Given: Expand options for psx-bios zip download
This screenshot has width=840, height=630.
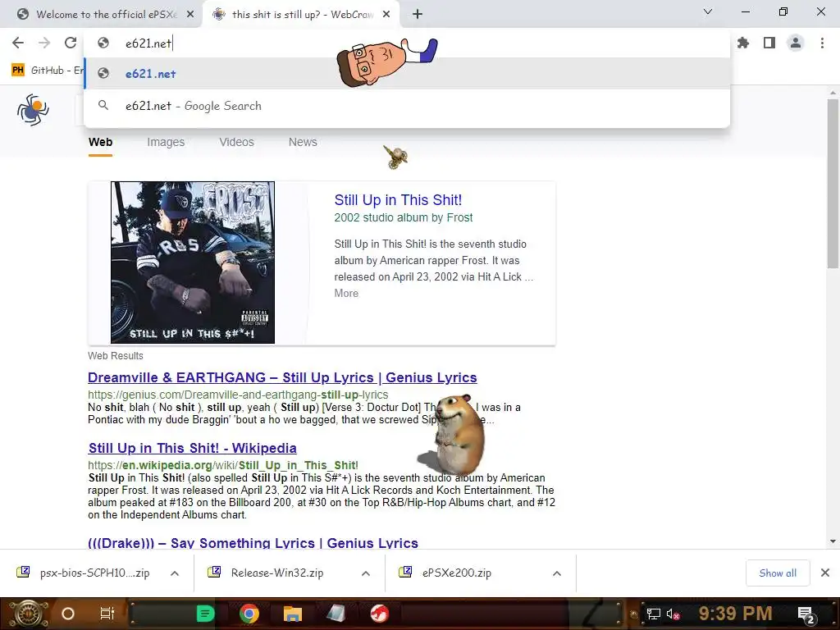Looking at the screenshot, I should pos(175,573).
